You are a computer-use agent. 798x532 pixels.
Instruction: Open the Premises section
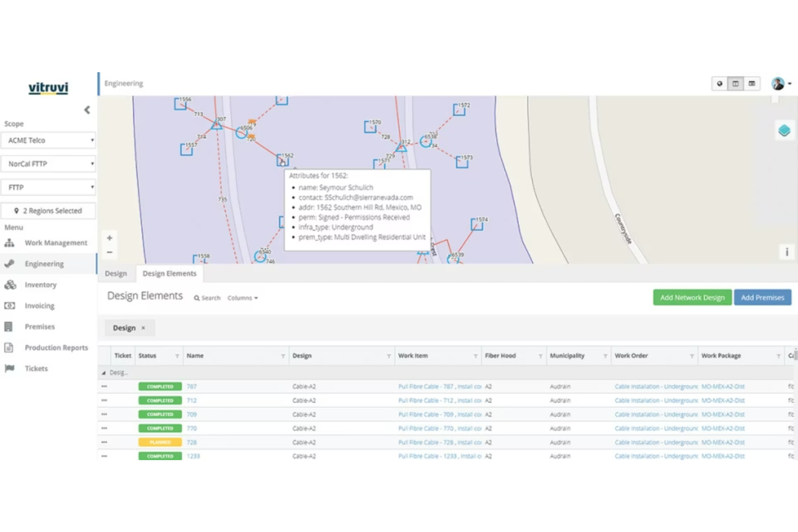point(39,327)
